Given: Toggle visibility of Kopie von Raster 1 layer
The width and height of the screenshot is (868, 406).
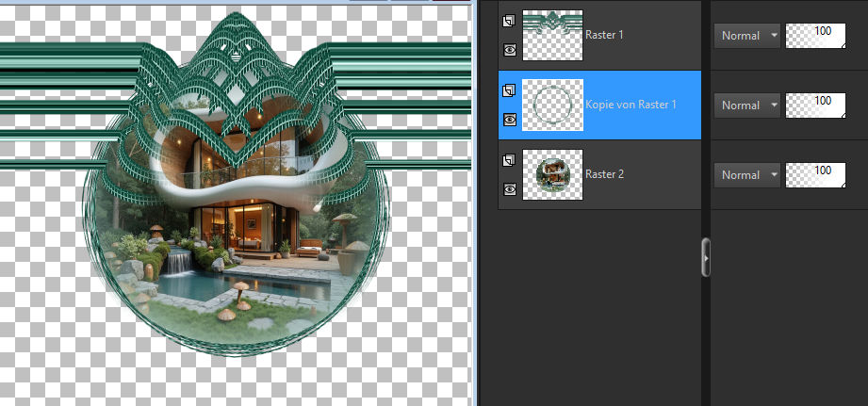Looking at the screenshot, I should pos(509,120).
